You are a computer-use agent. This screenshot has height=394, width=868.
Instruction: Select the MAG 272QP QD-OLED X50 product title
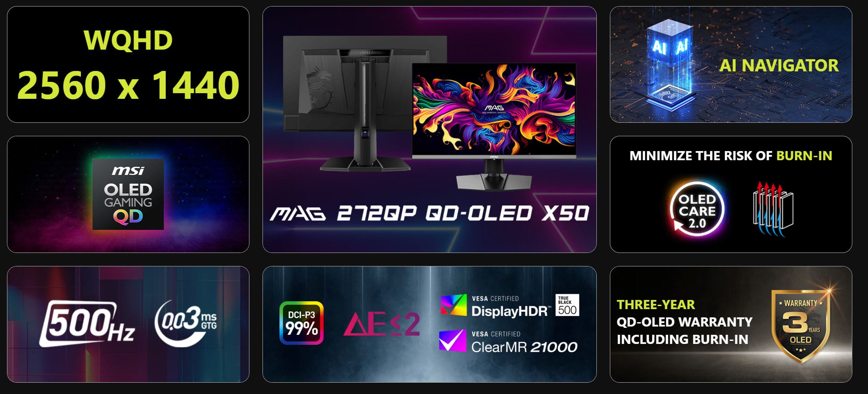429,213
